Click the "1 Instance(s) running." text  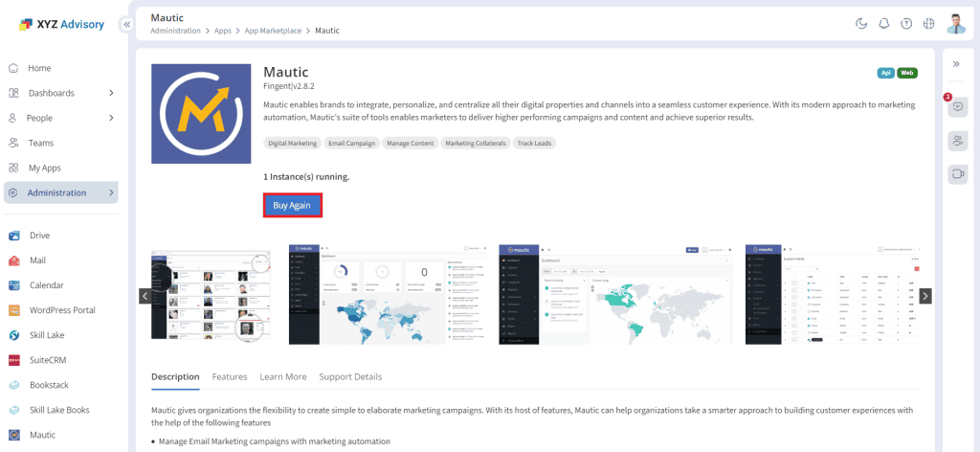click(x=307, y=177)
